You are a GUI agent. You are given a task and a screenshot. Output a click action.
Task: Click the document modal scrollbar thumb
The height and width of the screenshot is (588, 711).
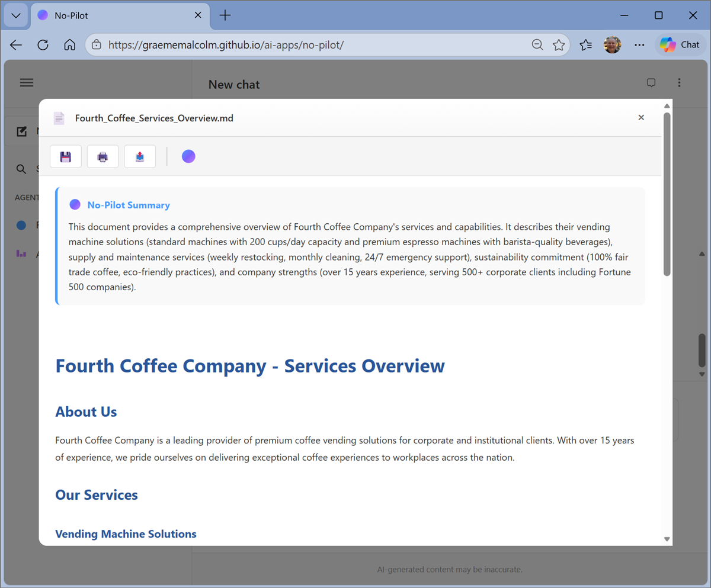coord(667,194)
